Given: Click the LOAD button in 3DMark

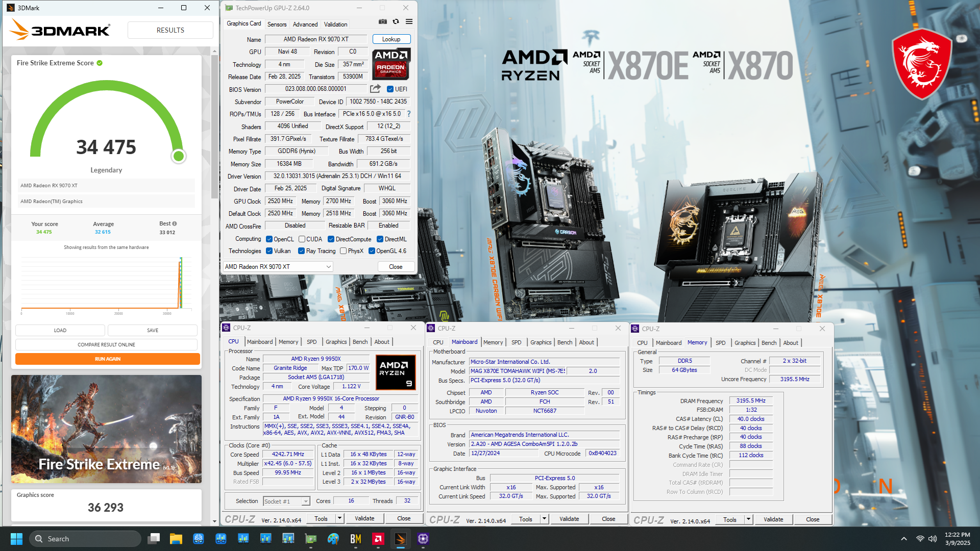Looking at the screenshot, I should tap(60, 330).
